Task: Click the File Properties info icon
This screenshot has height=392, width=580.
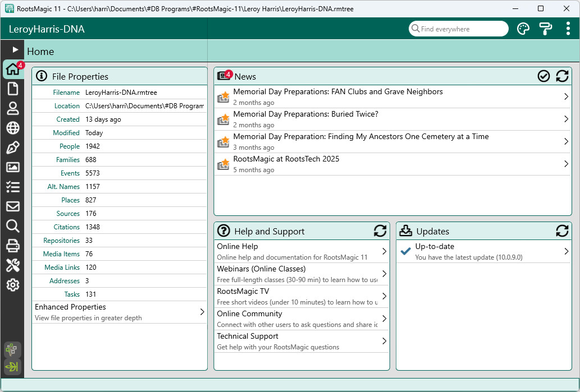Action: coord(42,76)
